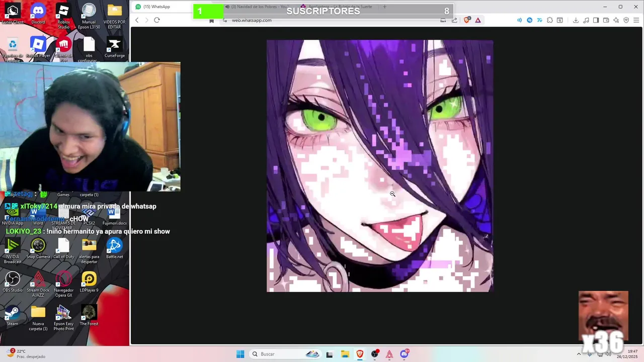Click the enlarged anime image in WhatsApp
This screenshot has width=644, height=362.
tap(380, 166)
